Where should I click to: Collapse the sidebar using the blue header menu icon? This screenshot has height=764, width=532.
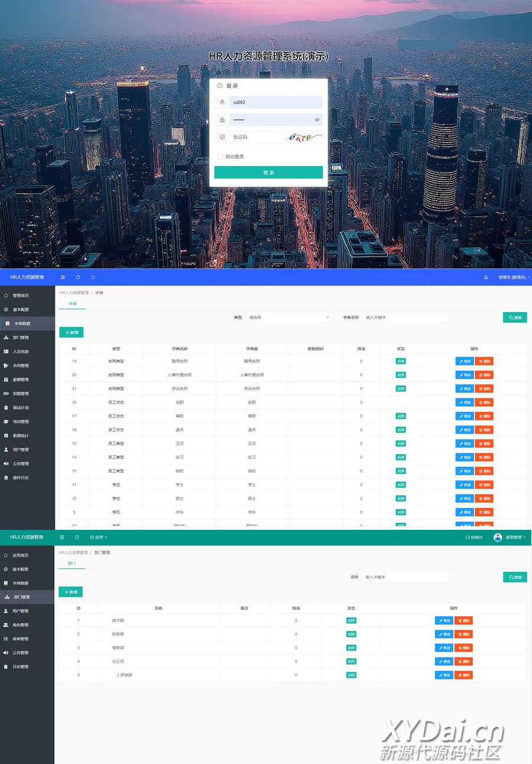click(63, 277)
